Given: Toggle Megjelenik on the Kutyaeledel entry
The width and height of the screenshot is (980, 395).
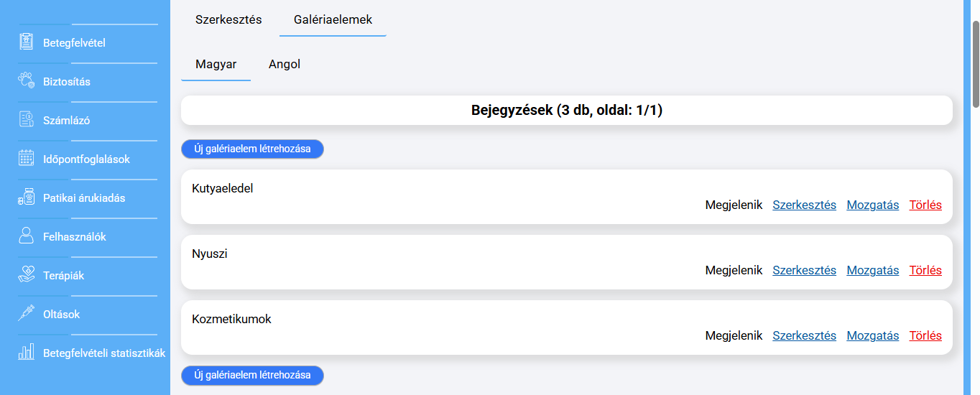Looking at the screenshot, I should point(734,205).
